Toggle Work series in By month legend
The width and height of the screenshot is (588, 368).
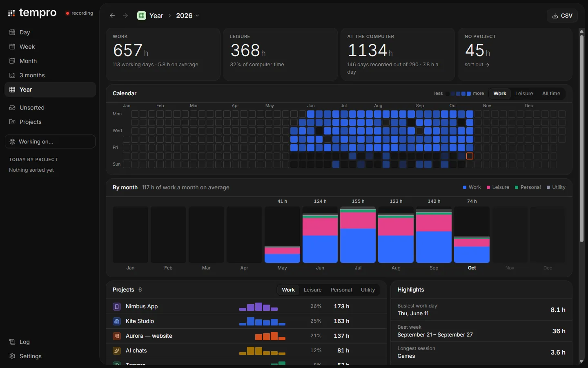(472, 187)
